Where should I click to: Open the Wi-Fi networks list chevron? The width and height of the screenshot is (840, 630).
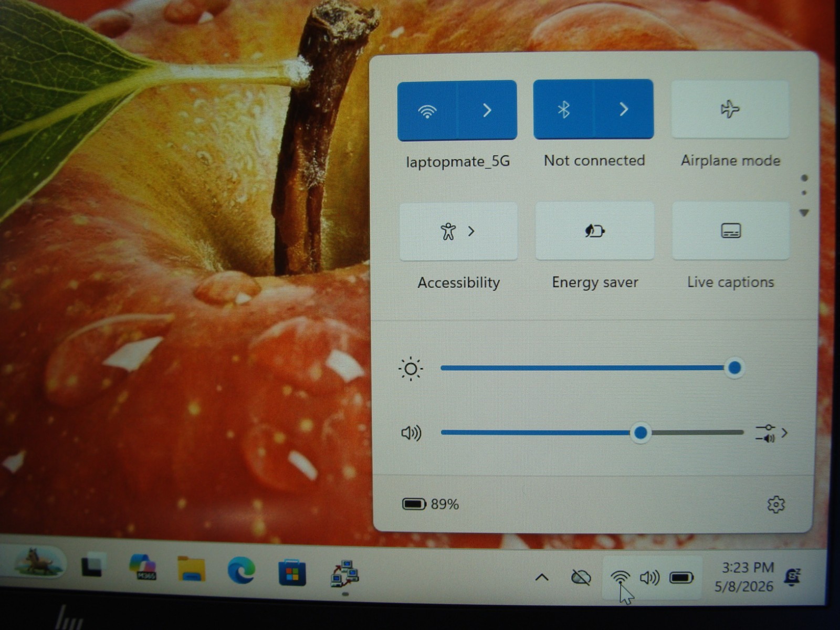pos(487,110)
